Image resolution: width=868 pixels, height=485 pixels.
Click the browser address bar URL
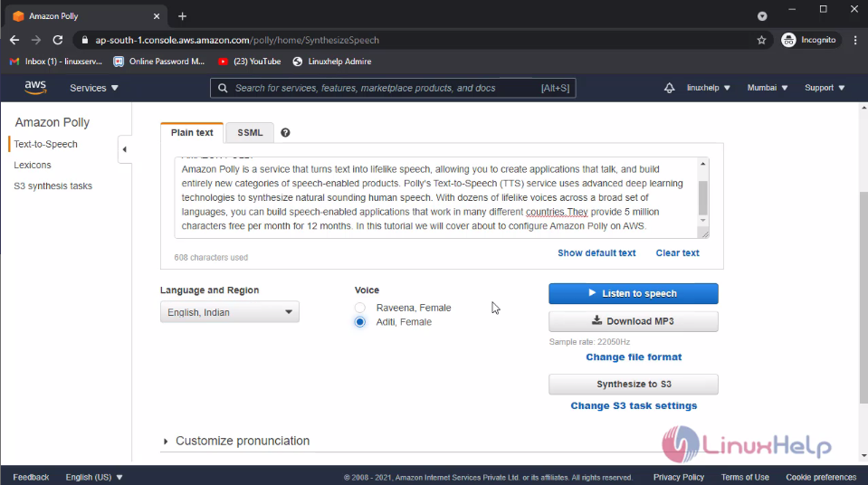pyautogui.click(x=237, y=40)
